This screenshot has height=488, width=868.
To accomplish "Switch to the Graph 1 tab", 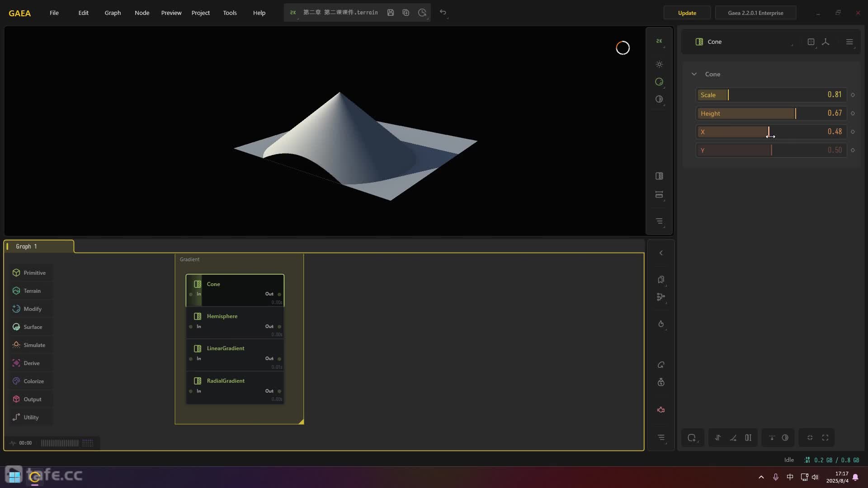I will 27,246.
